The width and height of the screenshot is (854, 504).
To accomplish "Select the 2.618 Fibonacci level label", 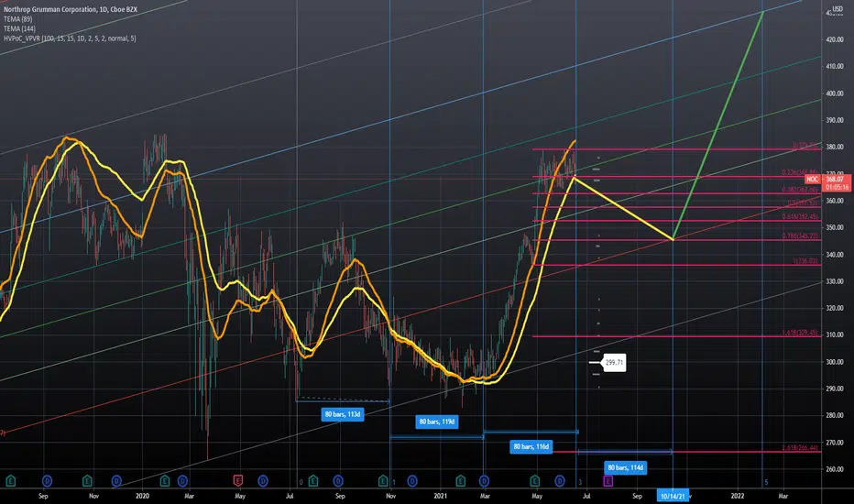I will (x=800, y=448).
